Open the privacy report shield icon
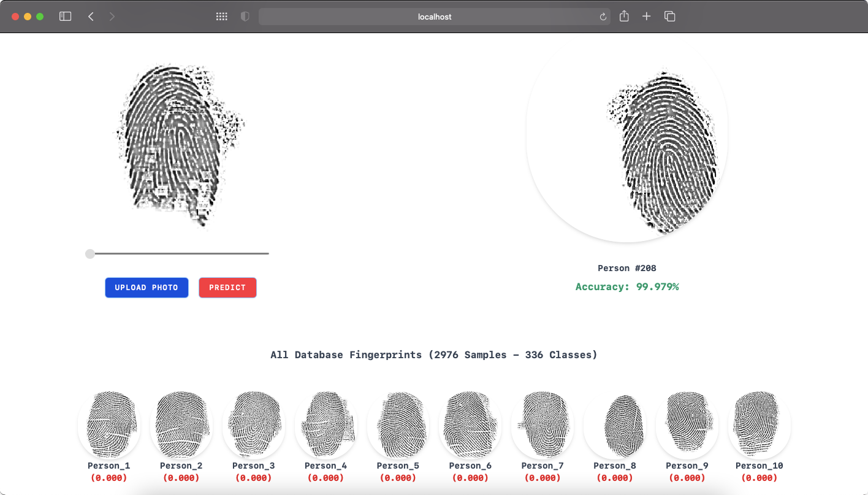The width and height of the screenshot is (868, 495). tap(245, 17)
